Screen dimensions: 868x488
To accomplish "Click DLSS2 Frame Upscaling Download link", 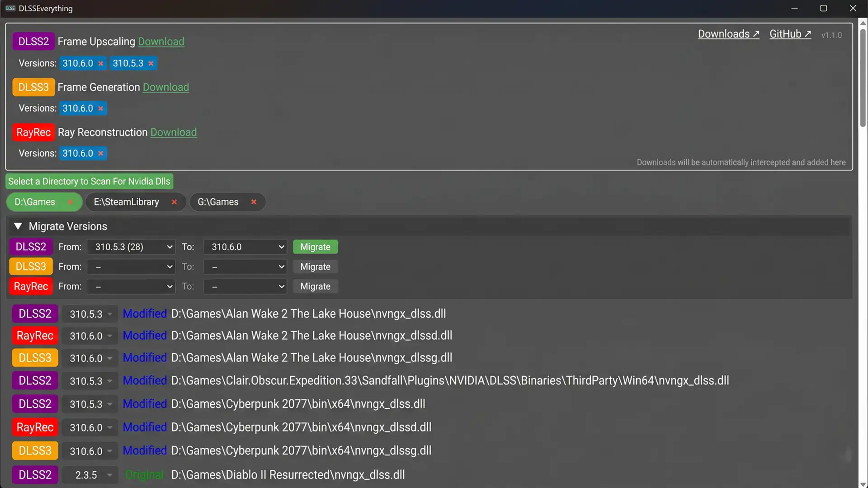I will pyautogui.click(x=161, y=42).
